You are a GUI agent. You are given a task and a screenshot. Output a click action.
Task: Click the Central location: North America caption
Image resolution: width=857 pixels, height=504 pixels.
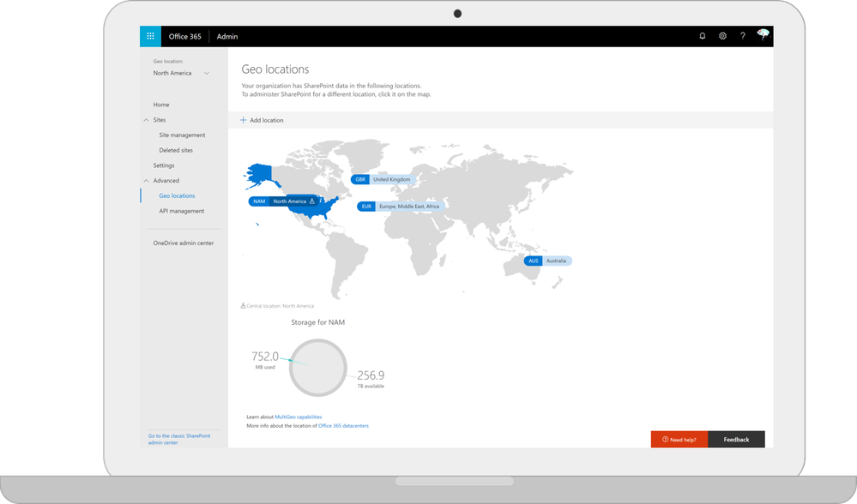(x=278, y=306)
